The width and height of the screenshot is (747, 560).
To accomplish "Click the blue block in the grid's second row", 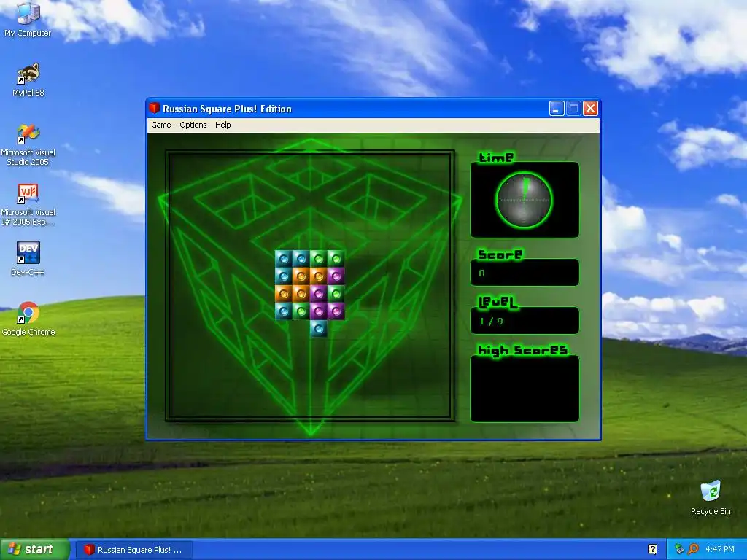I will [284, 276].
